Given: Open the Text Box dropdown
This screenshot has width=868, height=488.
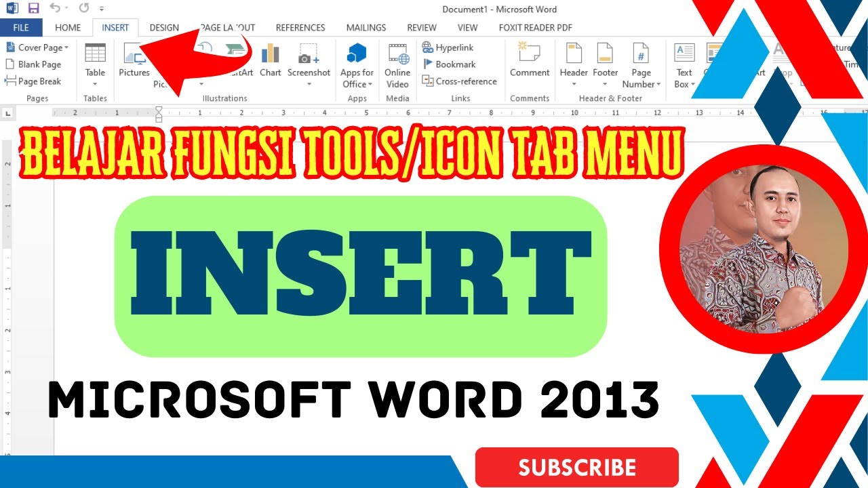Looking at the screenshot, I should [x=684, y=66].
